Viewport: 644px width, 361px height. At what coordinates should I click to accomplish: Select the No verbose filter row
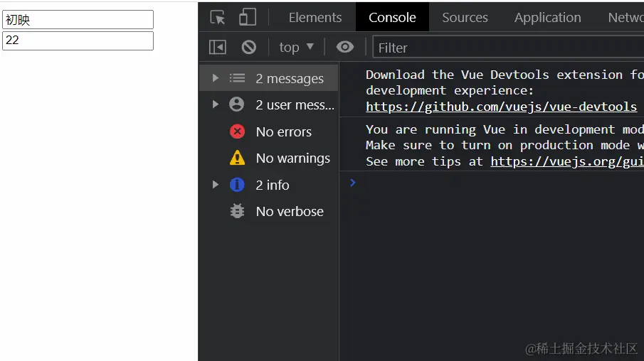[269, 211]
